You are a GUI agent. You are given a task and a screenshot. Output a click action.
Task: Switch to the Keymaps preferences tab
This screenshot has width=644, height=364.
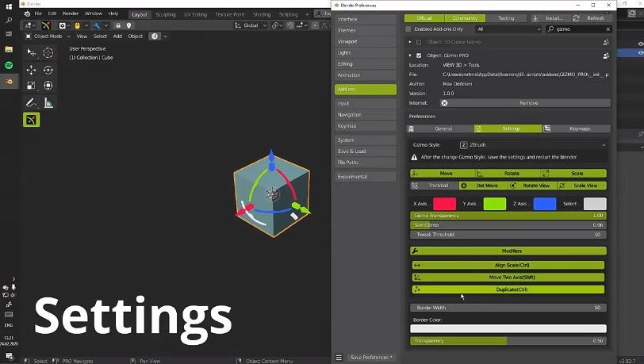[577, 128]
